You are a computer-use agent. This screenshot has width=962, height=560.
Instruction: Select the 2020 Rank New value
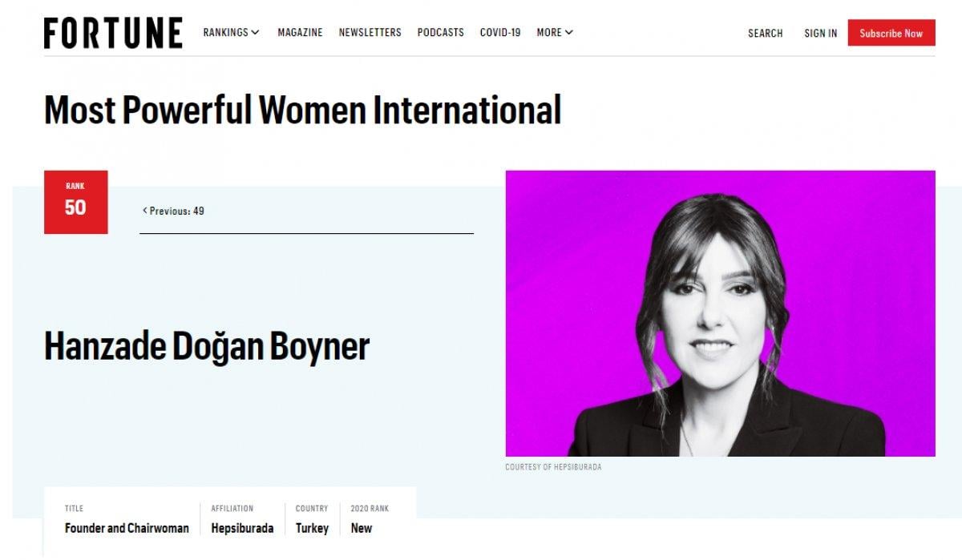point(362,528)
